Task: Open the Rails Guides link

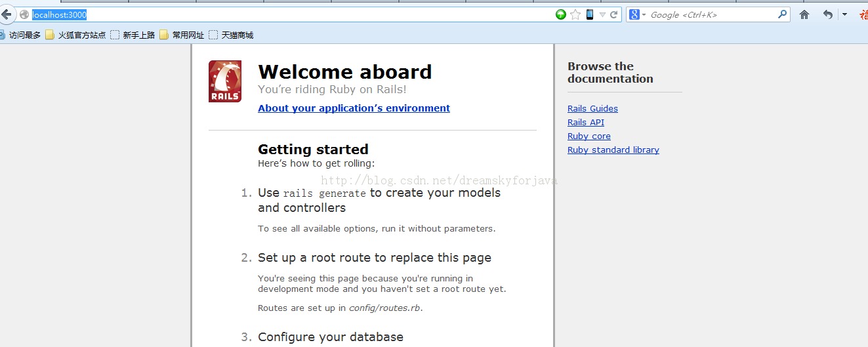Action: click(x=592, y=109)
